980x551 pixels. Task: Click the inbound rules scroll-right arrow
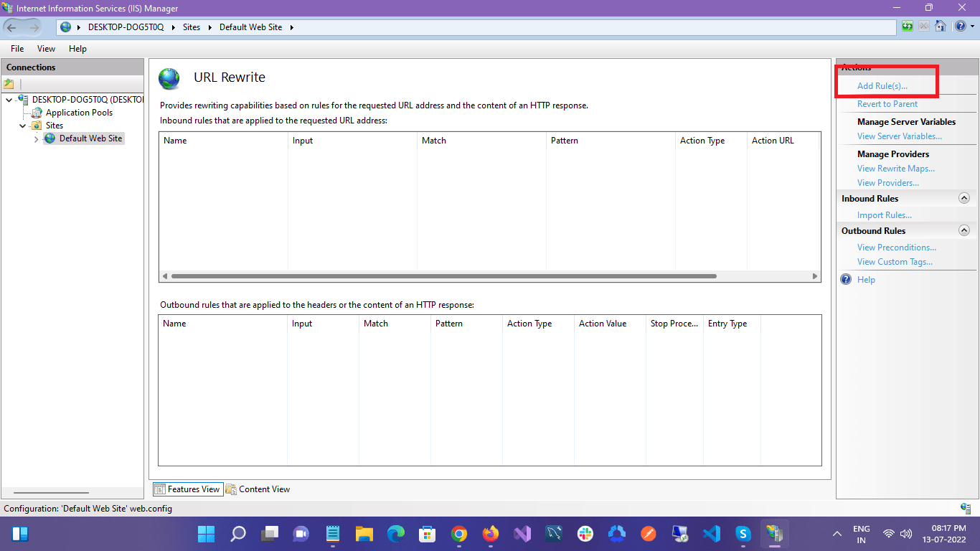tap(815, 276)
